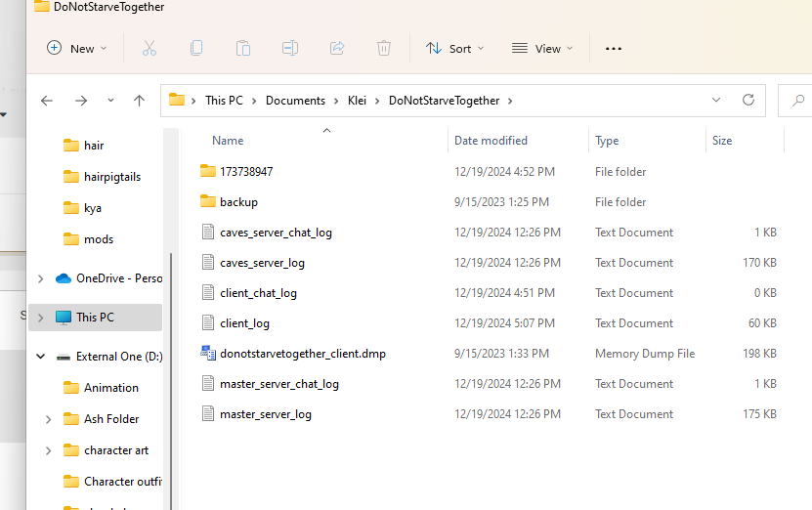Open the See more ellipsis menu
Image resolution: width=812 pixels, height=510 pixels.
pos(613,49)
